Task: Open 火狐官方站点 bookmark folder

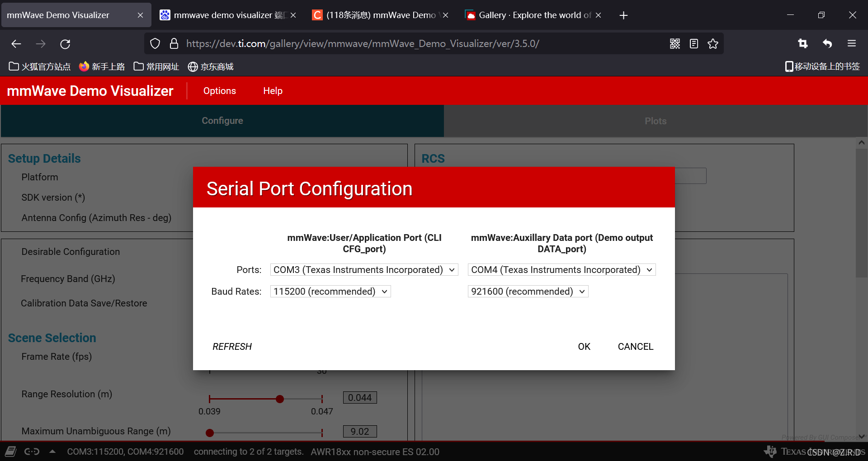Action: [40, 67]
